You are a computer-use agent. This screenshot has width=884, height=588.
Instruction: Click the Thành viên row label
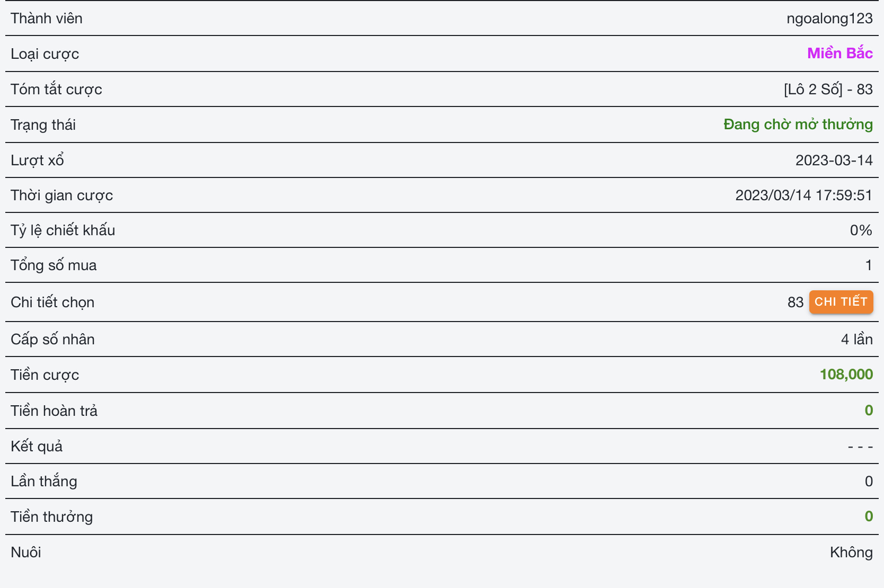tap(47, 19)
